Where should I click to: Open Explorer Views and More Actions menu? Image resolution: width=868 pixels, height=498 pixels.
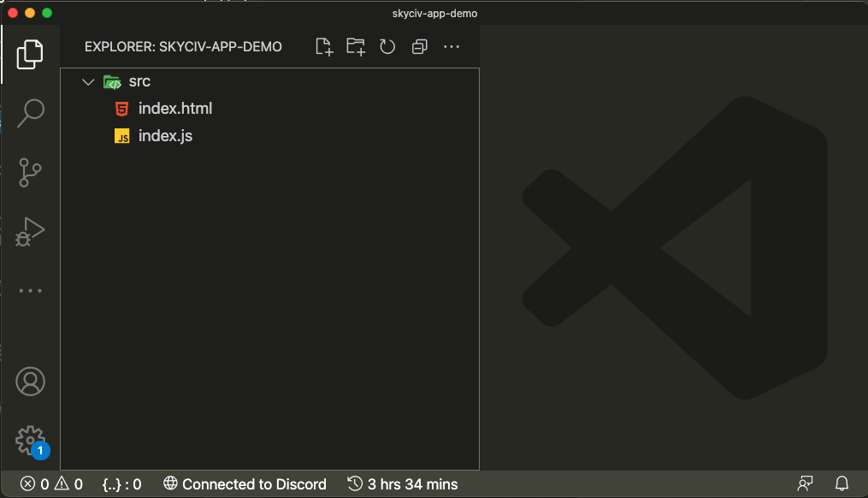pos(452,47)
